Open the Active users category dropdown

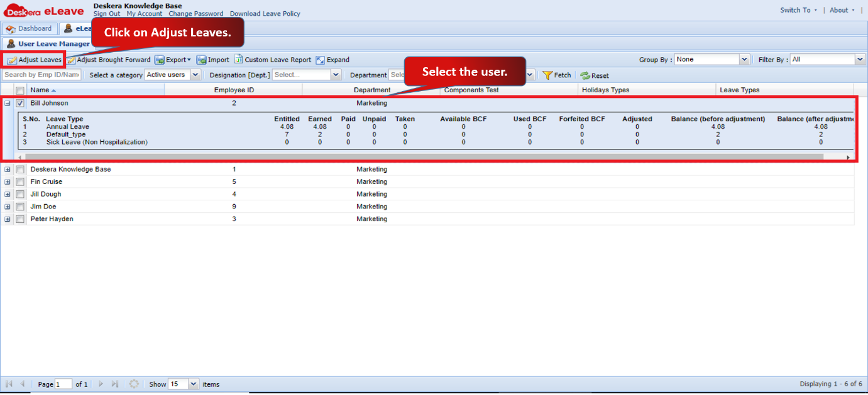(x=195, y=75)
